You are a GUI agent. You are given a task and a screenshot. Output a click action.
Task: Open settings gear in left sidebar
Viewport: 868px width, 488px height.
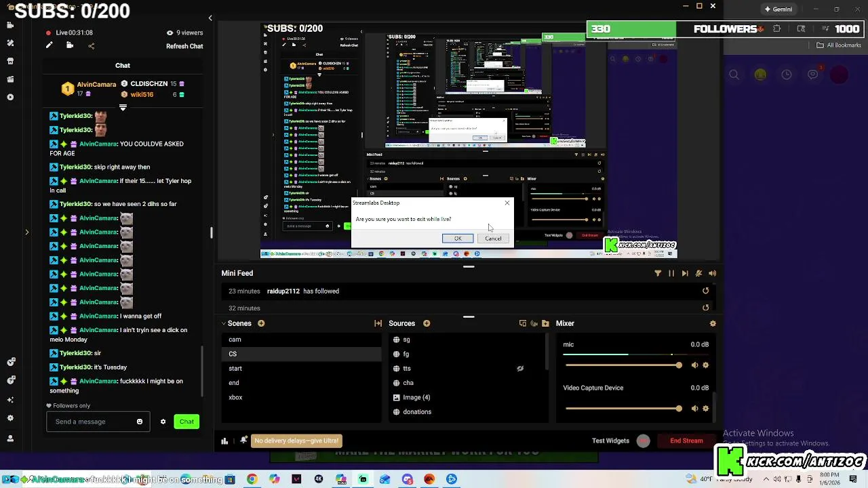pyautogui.click(x=10, y=418)
